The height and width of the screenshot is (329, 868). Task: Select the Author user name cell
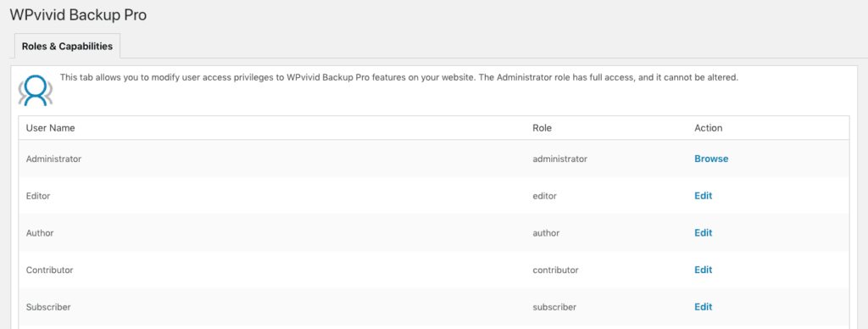point(40,232)
